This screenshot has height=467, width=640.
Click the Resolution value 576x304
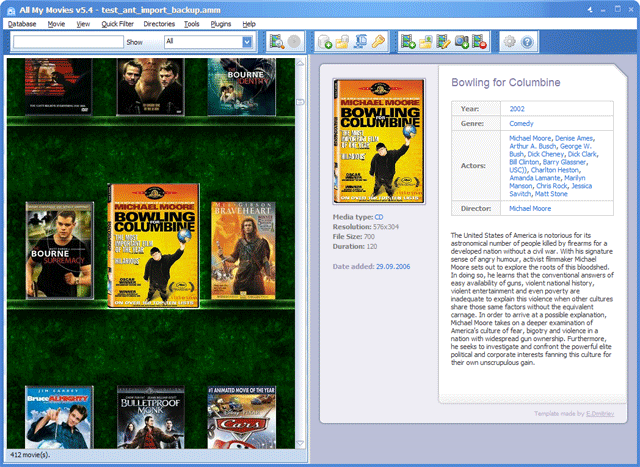click(x=386, y=227)
